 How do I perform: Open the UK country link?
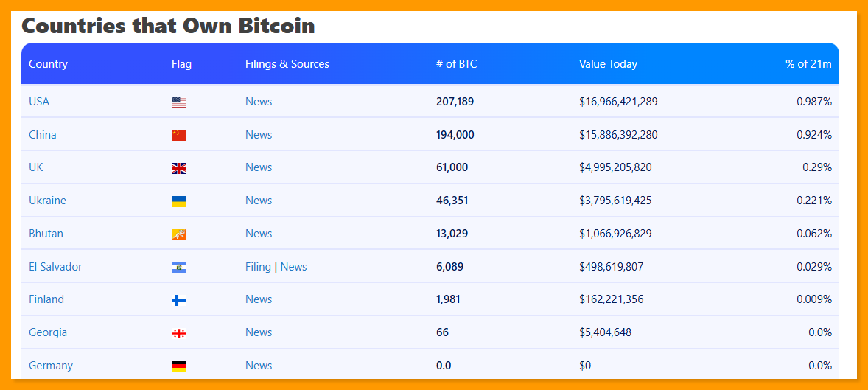click(36, 167)
